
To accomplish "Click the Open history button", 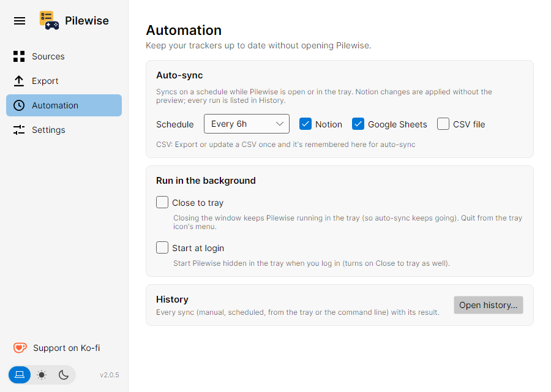I will point(489,305).
